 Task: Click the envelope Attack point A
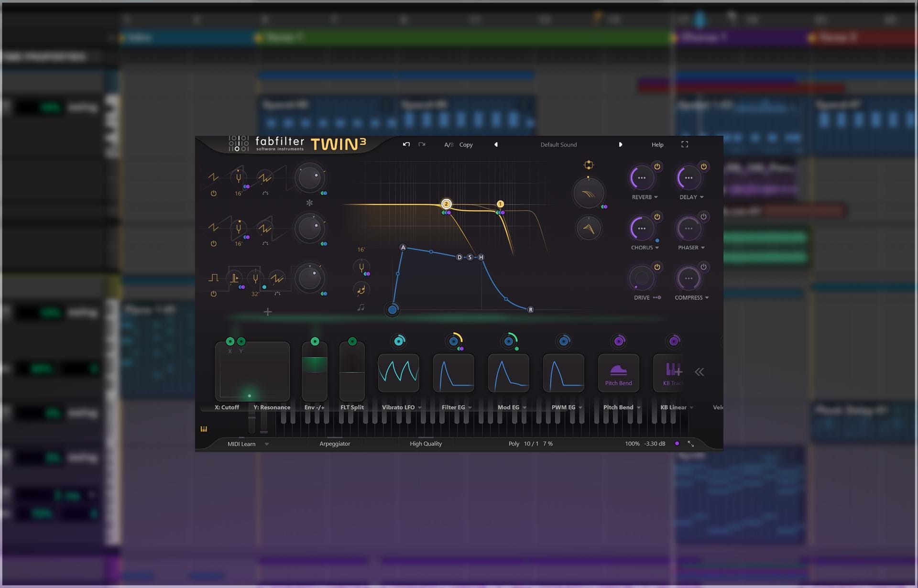click(x=403, y=248)
